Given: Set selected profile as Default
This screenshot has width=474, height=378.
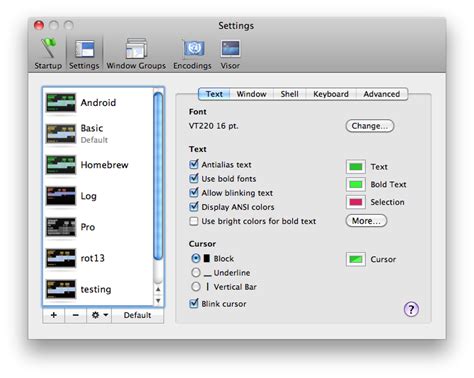Looking at the screenshot, I should coord(137,315).
